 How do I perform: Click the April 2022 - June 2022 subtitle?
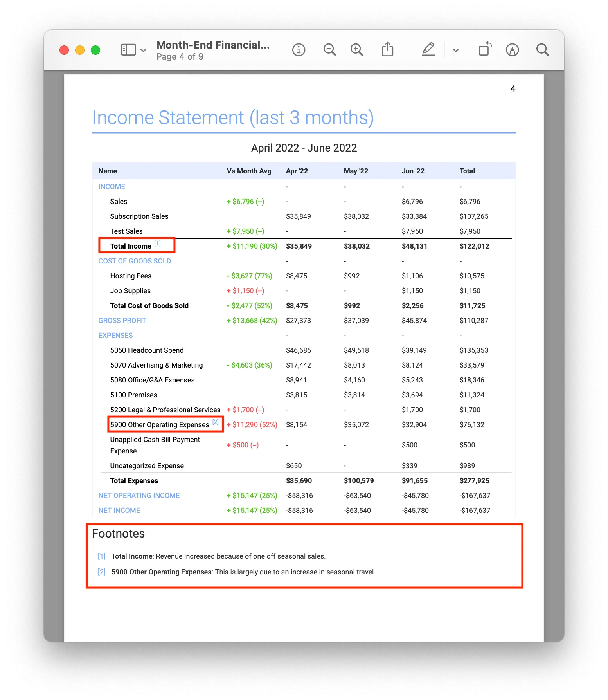[304, 148]
